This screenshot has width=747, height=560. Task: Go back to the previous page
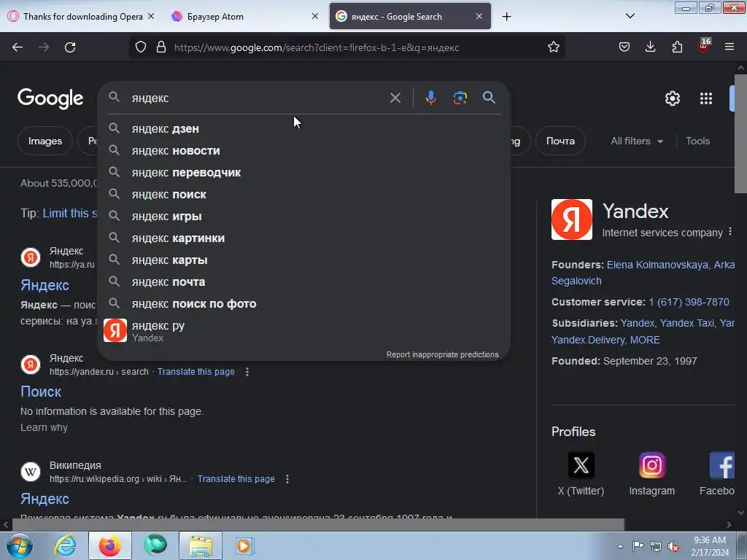pyautogui.click(x=18, y=47)
